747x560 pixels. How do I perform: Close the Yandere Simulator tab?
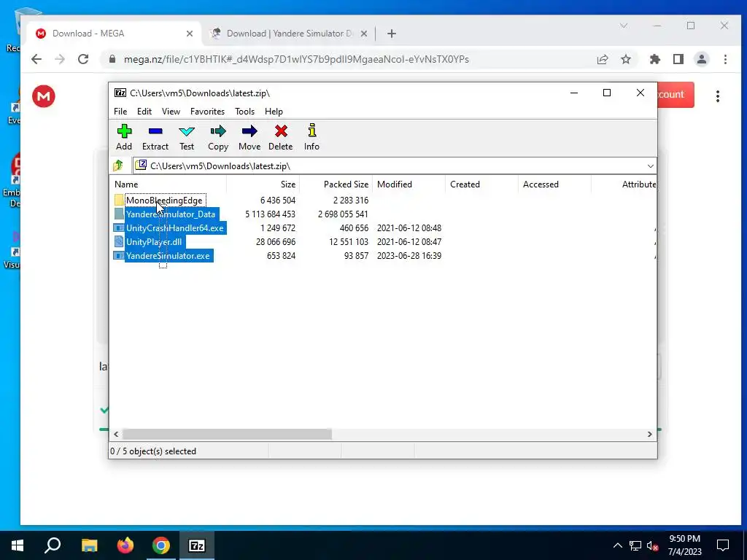click(x=363, y=34)
